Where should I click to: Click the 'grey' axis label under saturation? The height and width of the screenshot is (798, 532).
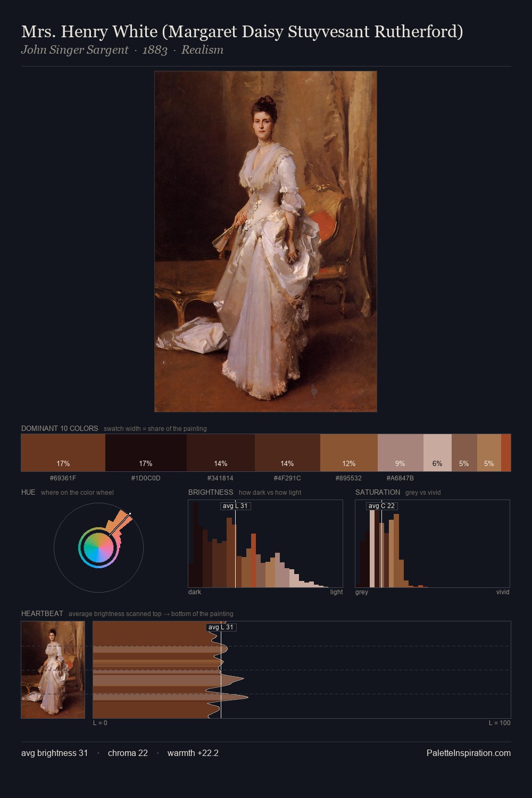click(362, 592)
